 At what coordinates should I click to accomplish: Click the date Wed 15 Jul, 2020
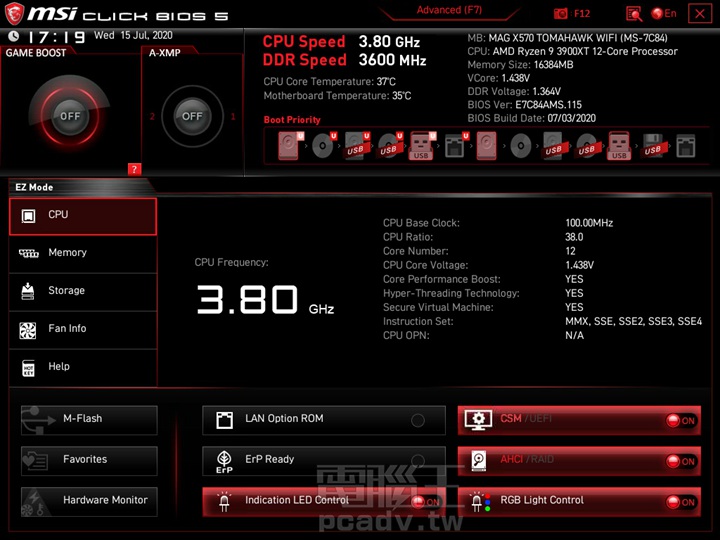click(x=133, y=35)
